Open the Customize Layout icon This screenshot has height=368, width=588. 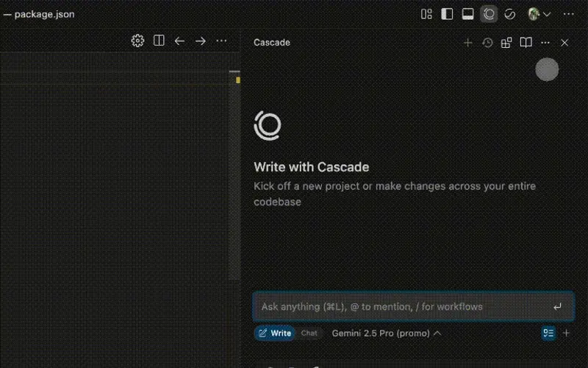coord(426,14)
